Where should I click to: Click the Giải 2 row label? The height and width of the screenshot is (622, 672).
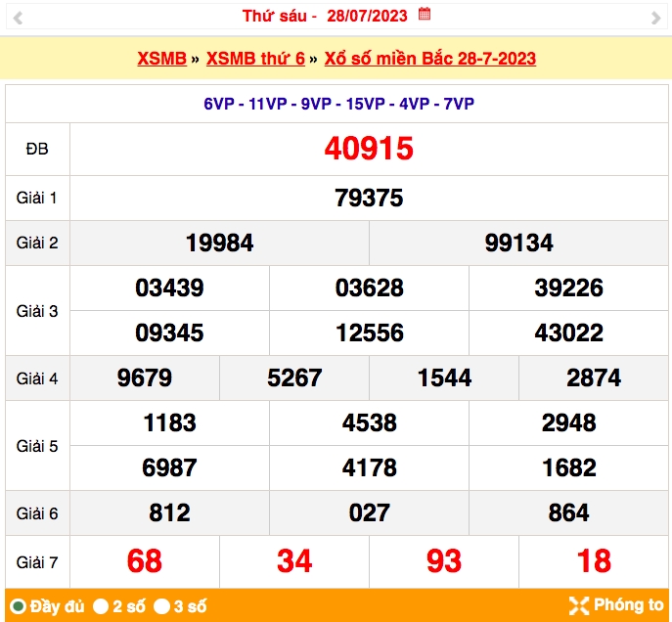[x=37, y=243]
